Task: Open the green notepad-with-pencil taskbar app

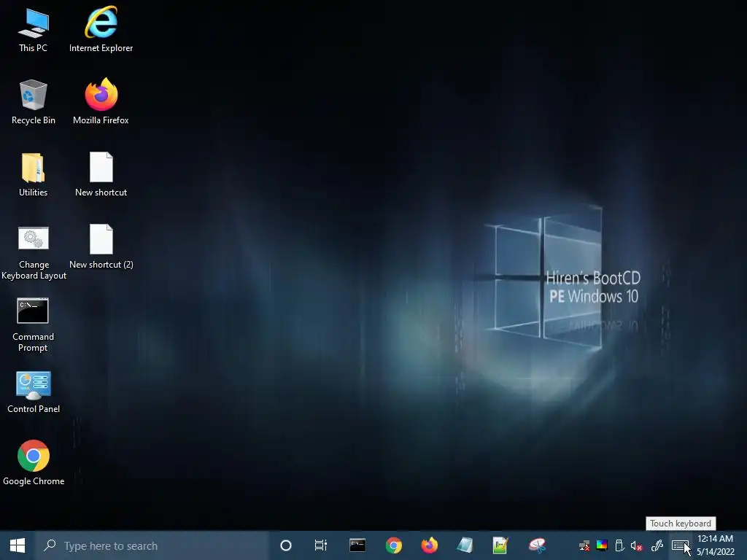Action: (x=500, y=545)
